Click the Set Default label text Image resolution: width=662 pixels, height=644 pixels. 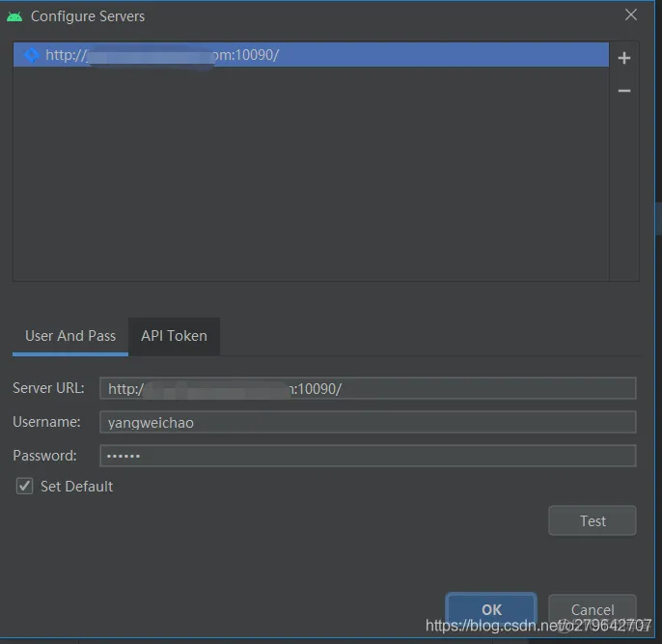pyautogui.click(x=76, y=487)
